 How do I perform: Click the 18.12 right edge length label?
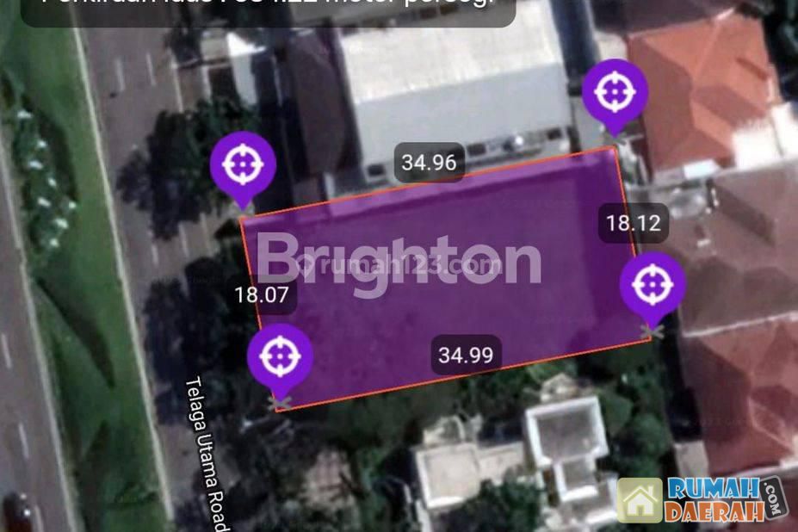[633, 223]
